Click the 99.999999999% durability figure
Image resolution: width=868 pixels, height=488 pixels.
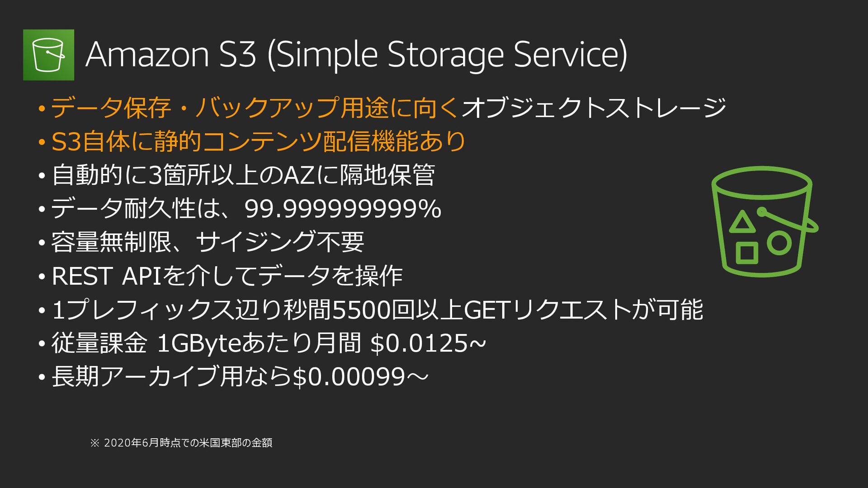pos(343,209)
